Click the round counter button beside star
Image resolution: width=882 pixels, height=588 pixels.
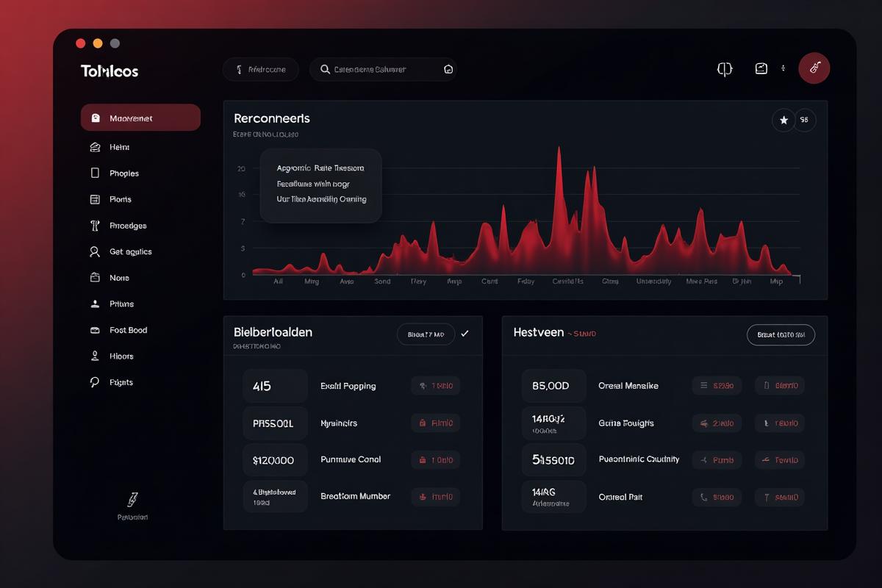pos(804,120)
